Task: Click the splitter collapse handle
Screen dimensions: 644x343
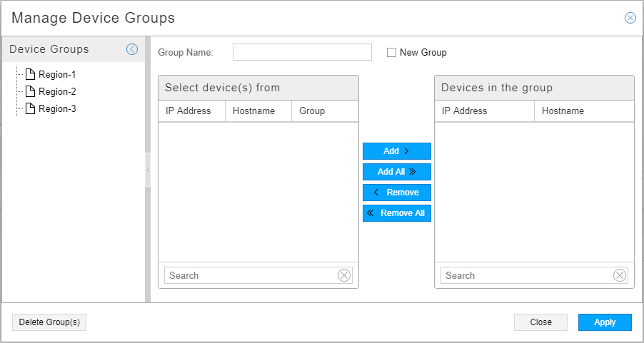Action: click(x=148, y=170)
